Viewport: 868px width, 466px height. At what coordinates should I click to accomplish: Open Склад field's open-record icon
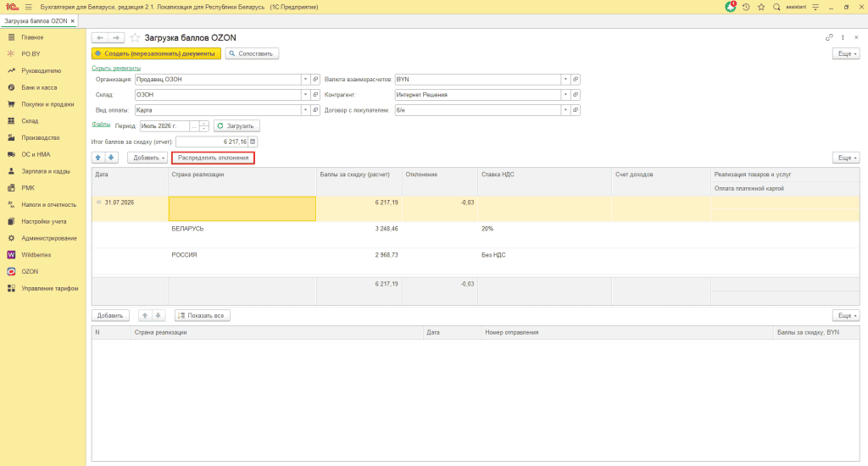[315, 95]
